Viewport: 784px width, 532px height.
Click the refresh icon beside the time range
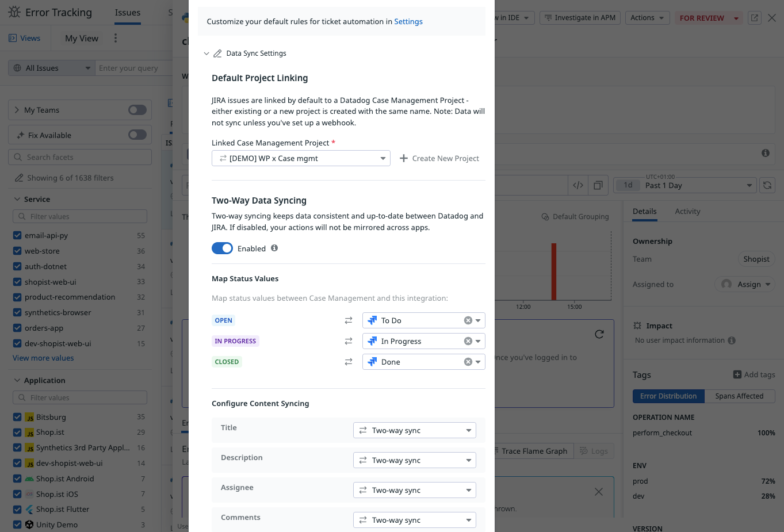[767, 185]
